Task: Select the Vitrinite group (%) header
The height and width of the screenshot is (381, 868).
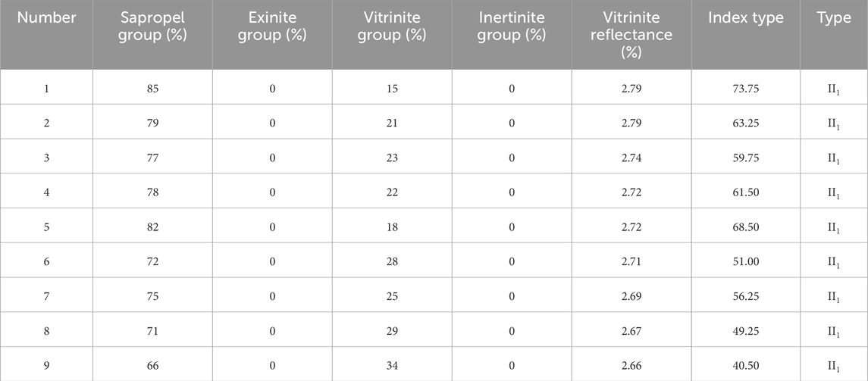Action: coord(392,26)
